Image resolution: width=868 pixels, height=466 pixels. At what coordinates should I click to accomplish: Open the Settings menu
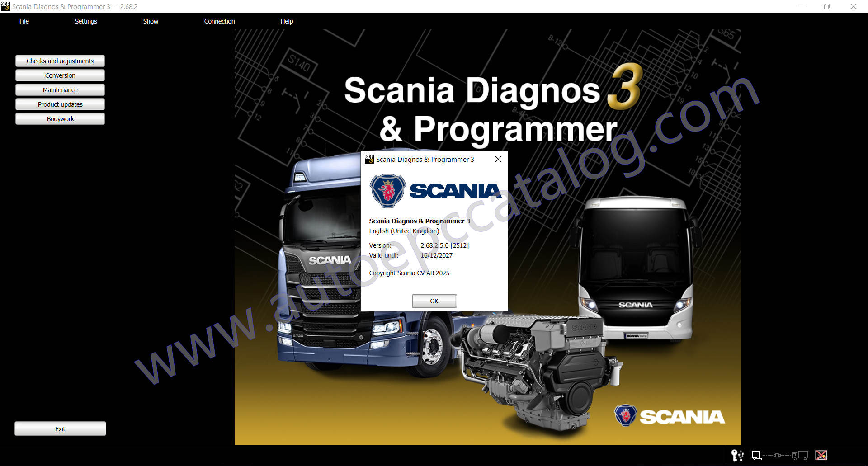click(x=85, y=21)
